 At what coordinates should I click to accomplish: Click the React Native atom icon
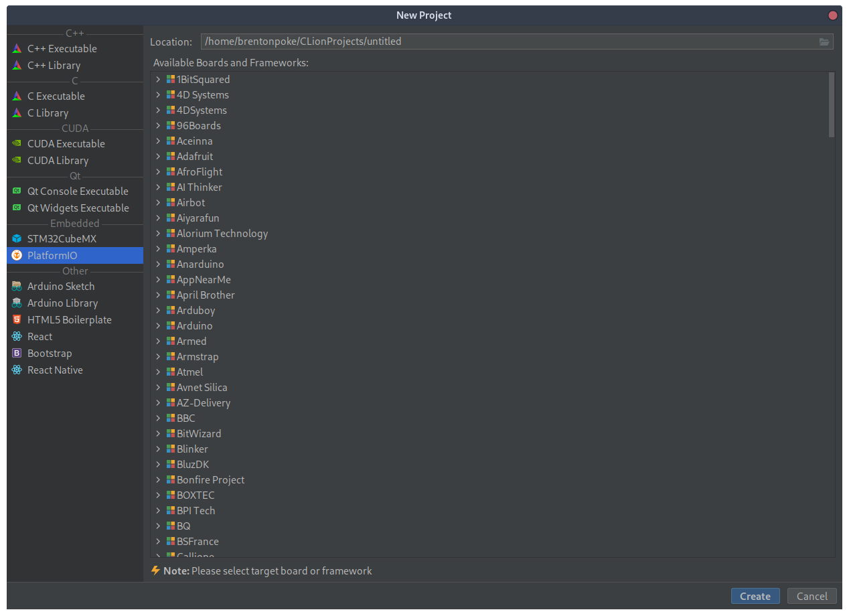[x=17, y=370]
